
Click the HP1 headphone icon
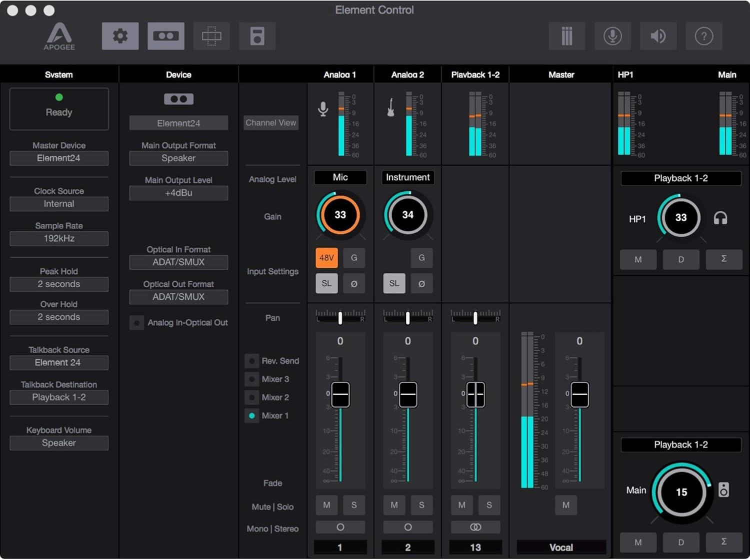point(720,218)
